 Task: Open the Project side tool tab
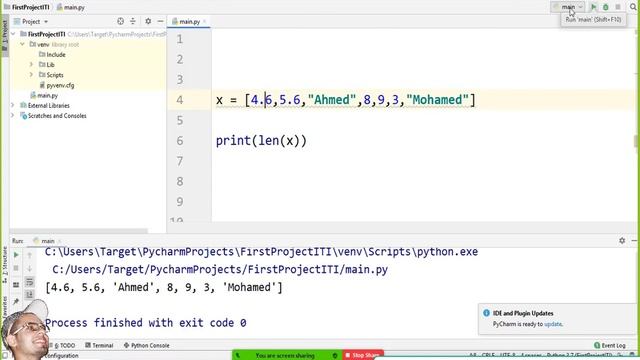[x=4, y=35]
